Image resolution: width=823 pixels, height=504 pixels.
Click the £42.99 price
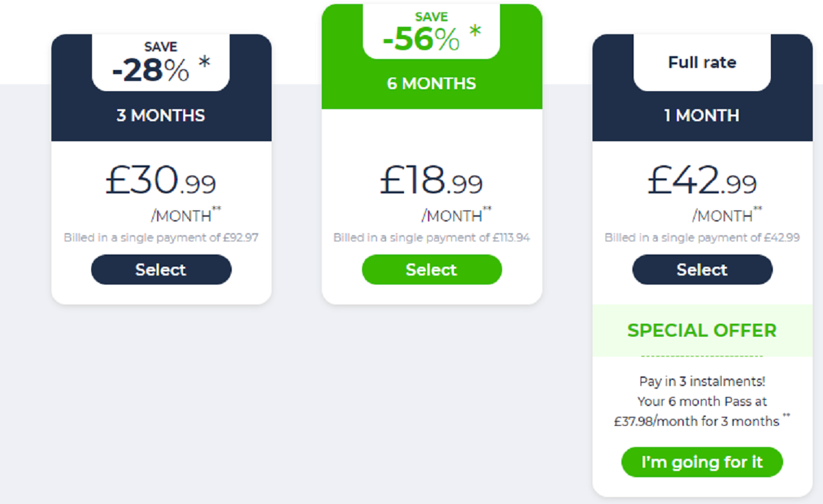[702, 181]
